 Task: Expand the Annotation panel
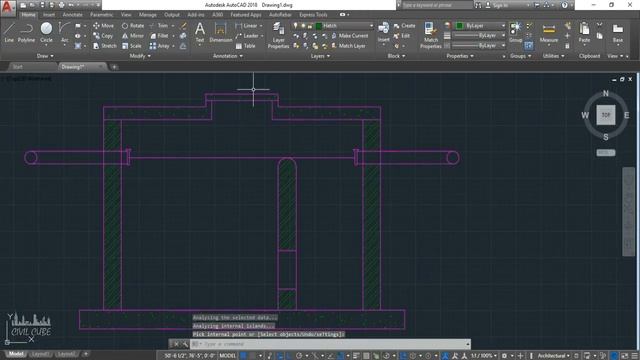pos(228,56)
